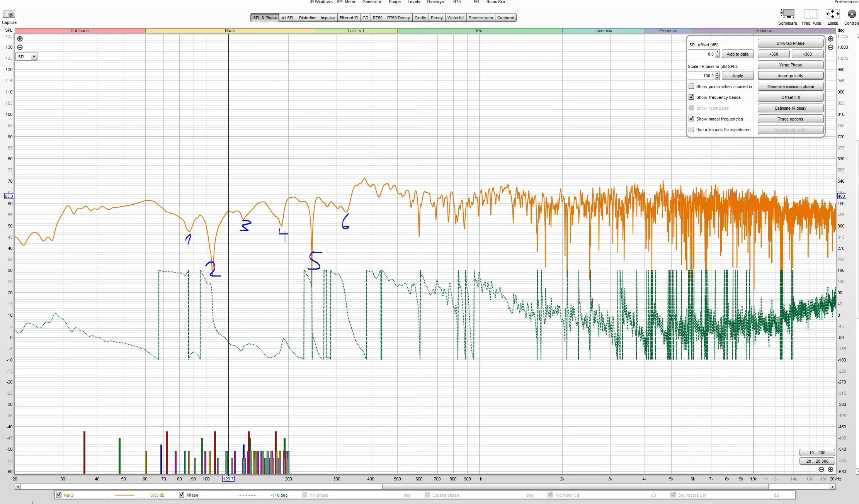The width and height of the screenshot is (859, 504).
Task: Open the Generator tool
Action: pyautogui.click(x=372, y=2)
